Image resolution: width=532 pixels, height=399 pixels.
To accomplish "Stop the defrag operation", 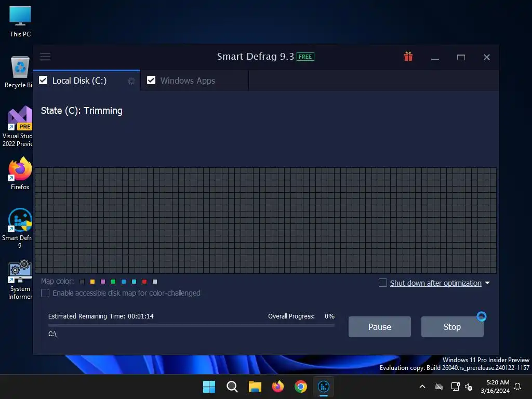I will 453,327.
